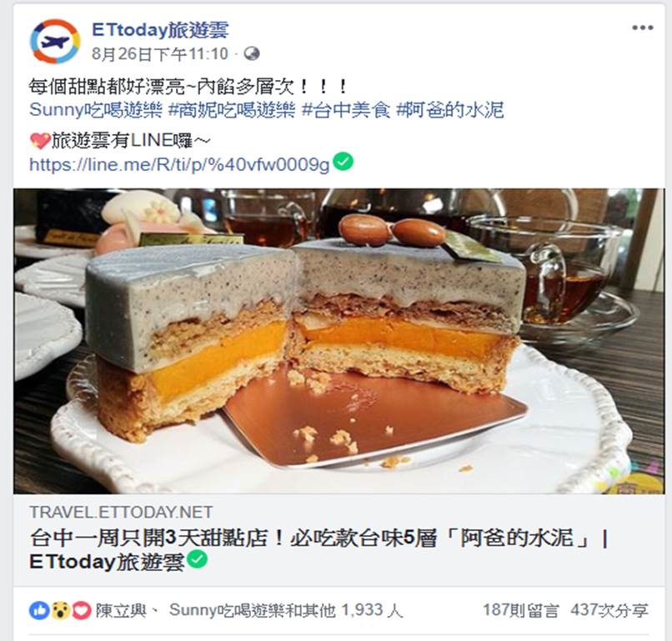
Task: Select the #台中美食 hashtag
Action: [346, 110]
